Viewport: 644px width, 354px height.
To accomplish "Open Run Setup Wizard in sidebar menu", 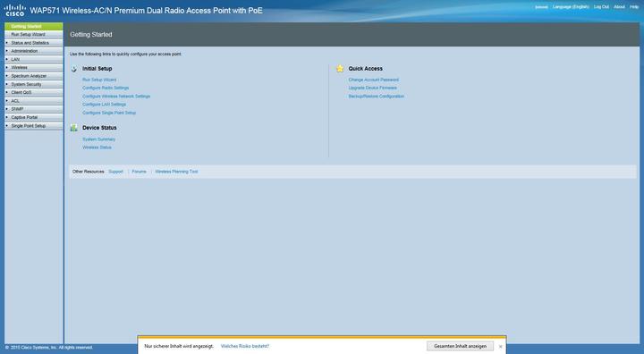I will pos(34,35).
